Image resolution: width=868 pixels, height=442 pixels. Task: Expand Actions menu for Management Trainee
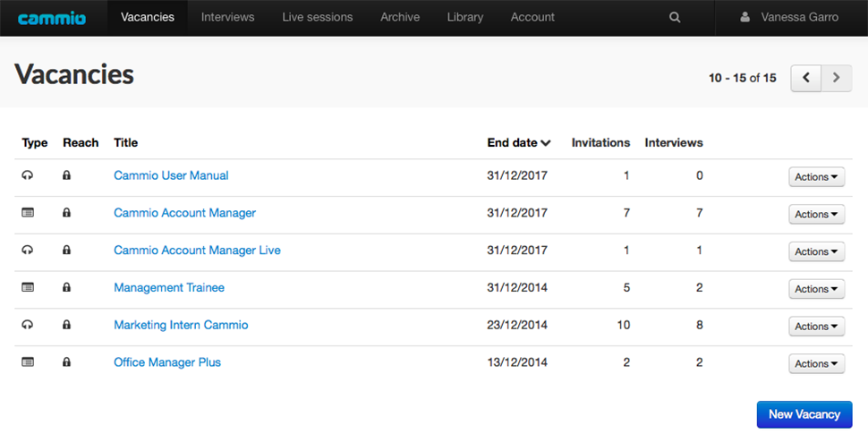[x=816, y=289]
